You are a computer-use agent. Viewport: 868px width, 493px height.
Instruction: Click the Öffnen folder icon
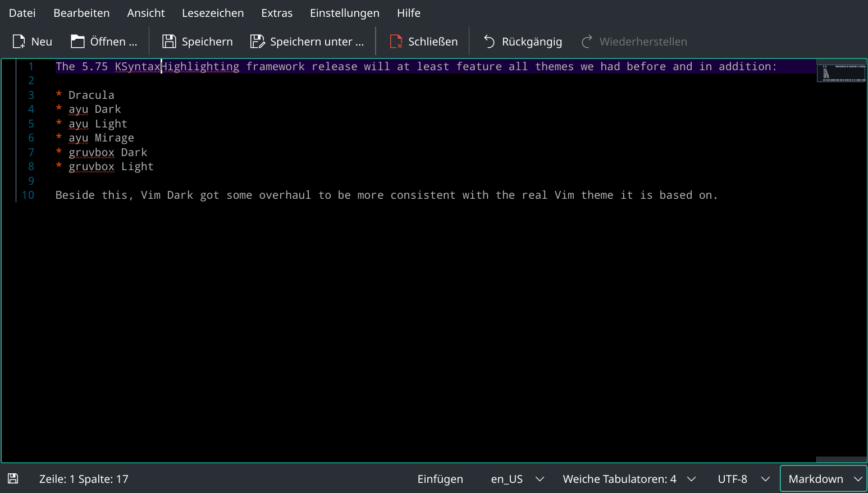click(77, 42)
